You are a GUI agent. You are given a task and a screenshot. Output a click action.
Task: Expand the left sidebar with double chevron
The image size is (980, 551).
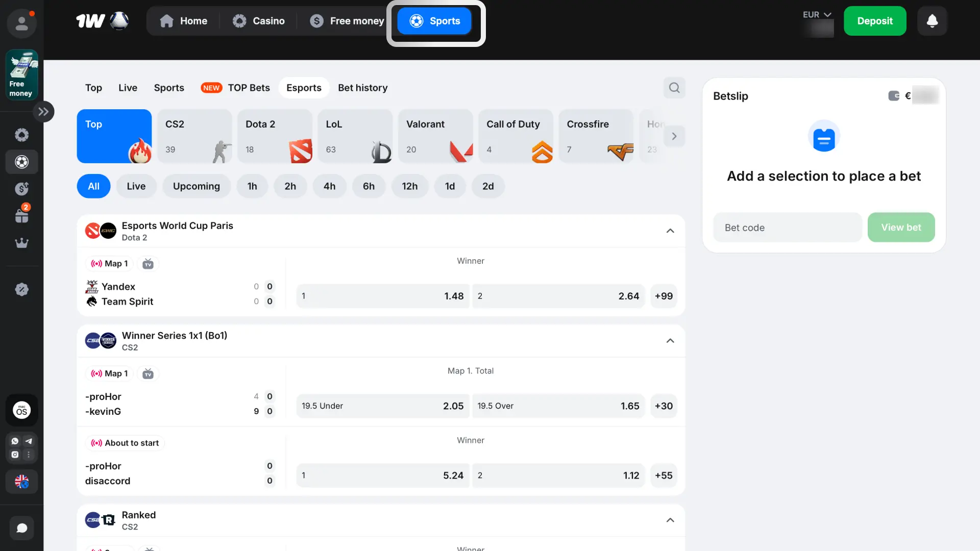[43, 112]
